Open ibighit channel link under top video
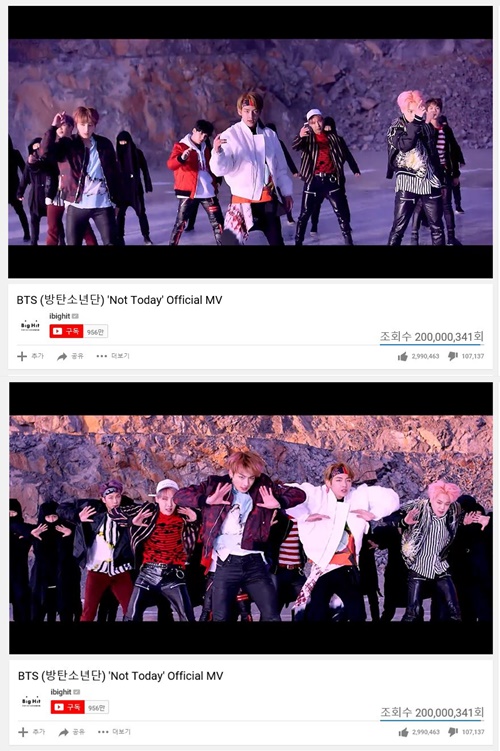Image resolution: width=500 pixels, height=751 pixels. click(59, 316)
